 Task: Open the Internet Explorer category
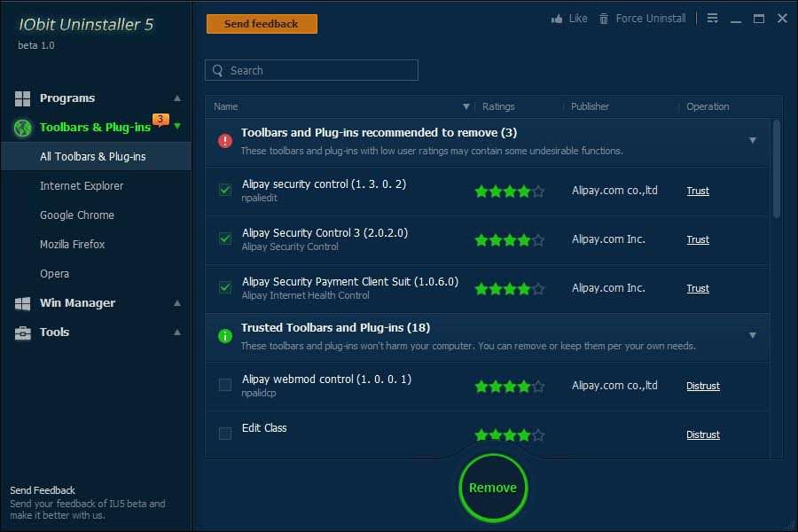click(x=82, y=186)
